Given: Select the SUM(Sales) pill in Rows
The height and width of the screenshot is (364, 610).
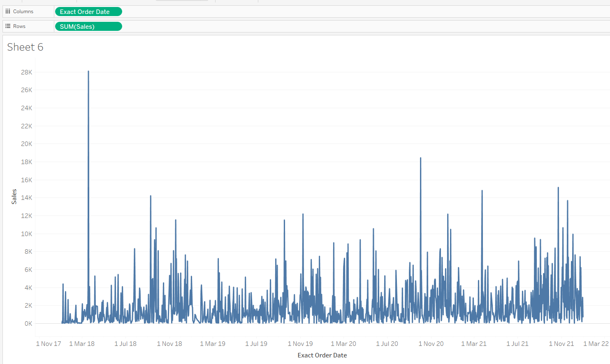Looking at the screenshot, I should 88,26.
